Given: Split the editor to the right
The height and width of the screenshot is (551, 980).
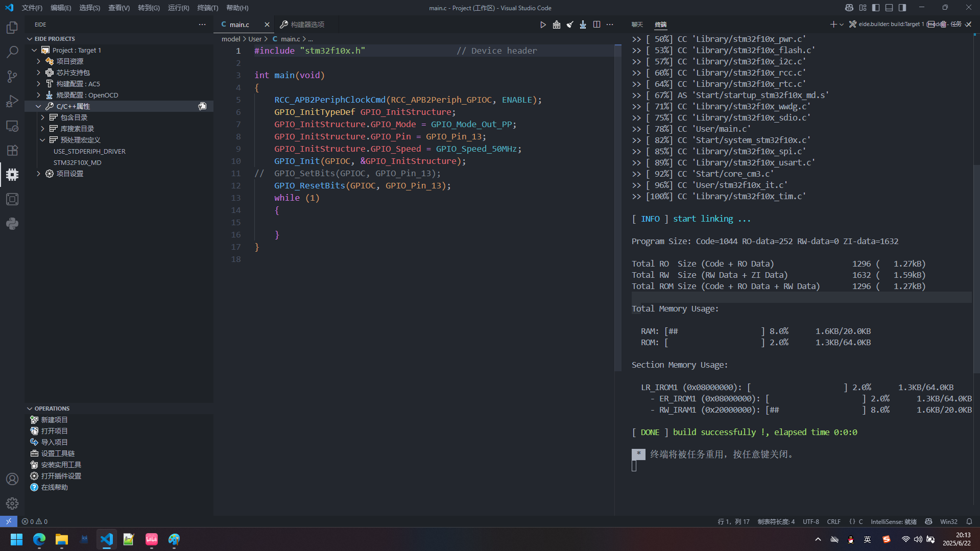Looking at the screenshot, I should (596, 25).
